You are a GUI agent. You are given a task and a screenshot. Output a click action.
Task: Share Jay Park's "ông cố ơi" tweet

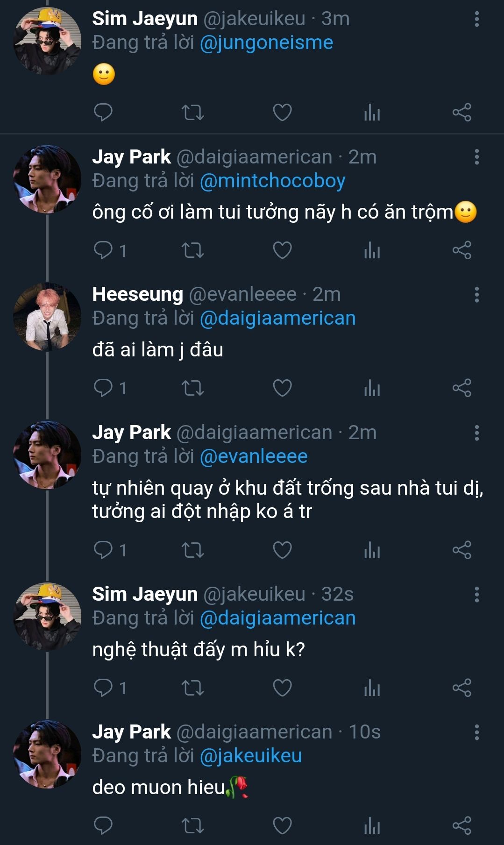461,250
